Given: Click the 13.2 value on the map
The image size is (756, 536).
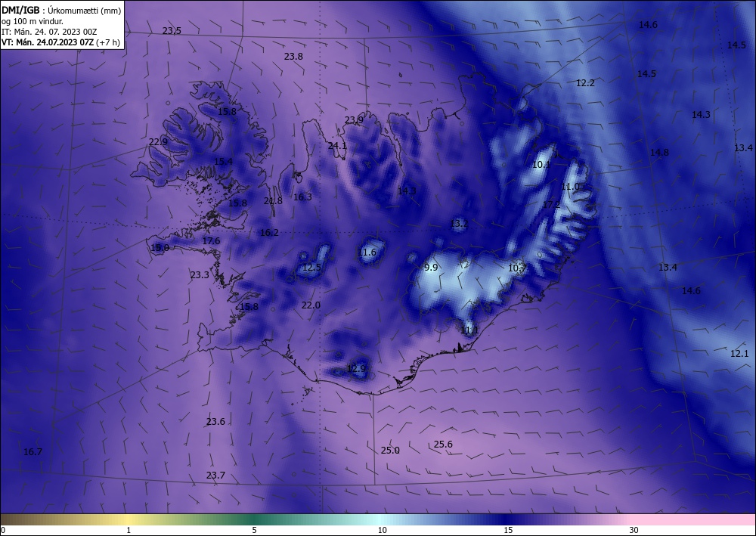Looking at the screenshot, I should tap(459, 224).
